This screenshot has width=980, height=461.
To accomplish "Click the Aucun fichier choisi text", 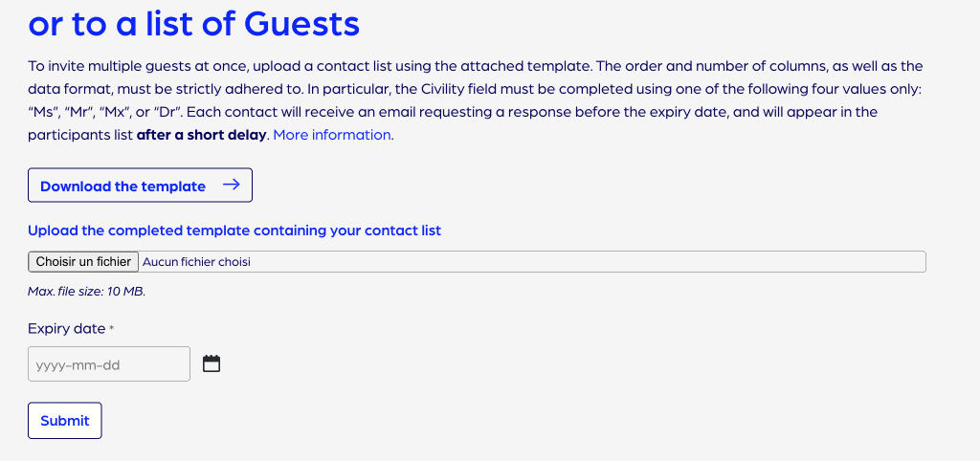I will point(196,261).
